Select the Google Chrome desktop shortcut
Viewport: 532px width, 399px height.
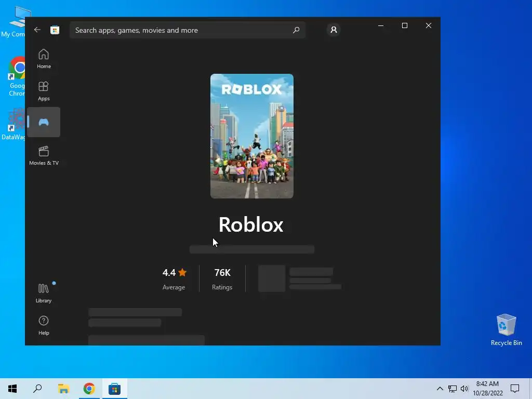(x=17, y=77)
